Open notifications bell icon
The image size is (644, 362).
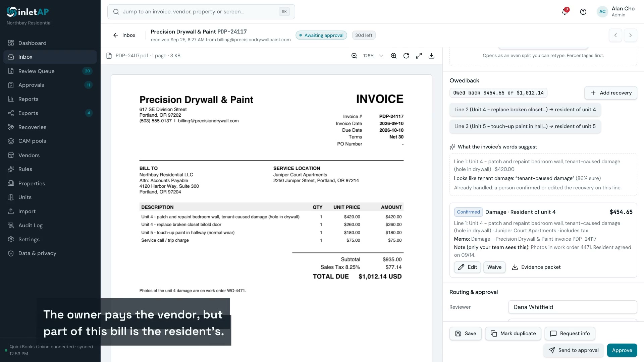pyautogui.click(x=565, y=12)
